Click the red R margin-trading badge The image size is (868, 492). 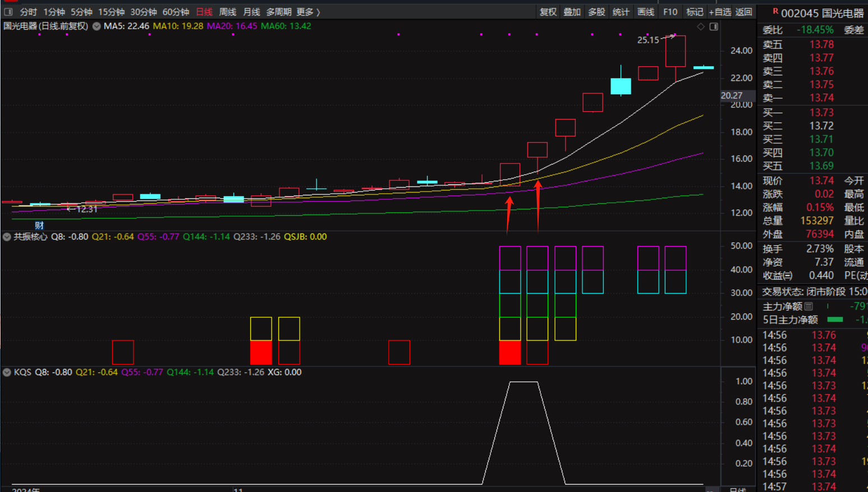pos(775,11)
